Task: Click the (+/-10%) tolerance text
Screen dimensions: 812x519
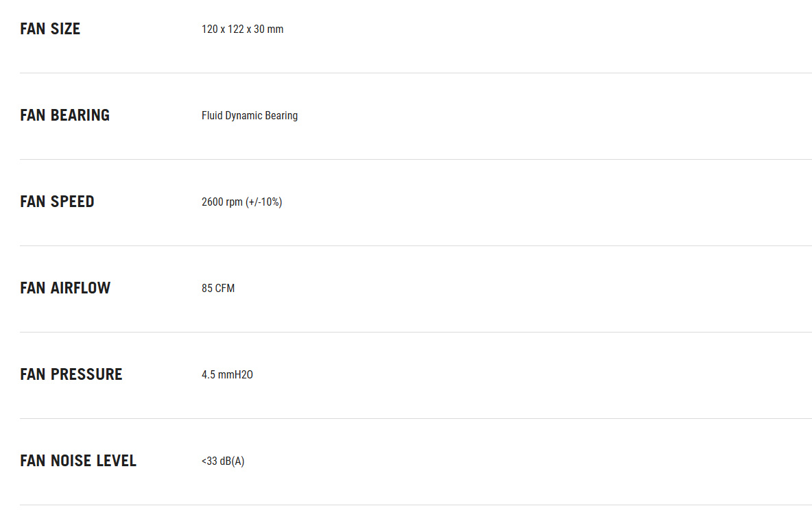Action: (x=264, y=202)
